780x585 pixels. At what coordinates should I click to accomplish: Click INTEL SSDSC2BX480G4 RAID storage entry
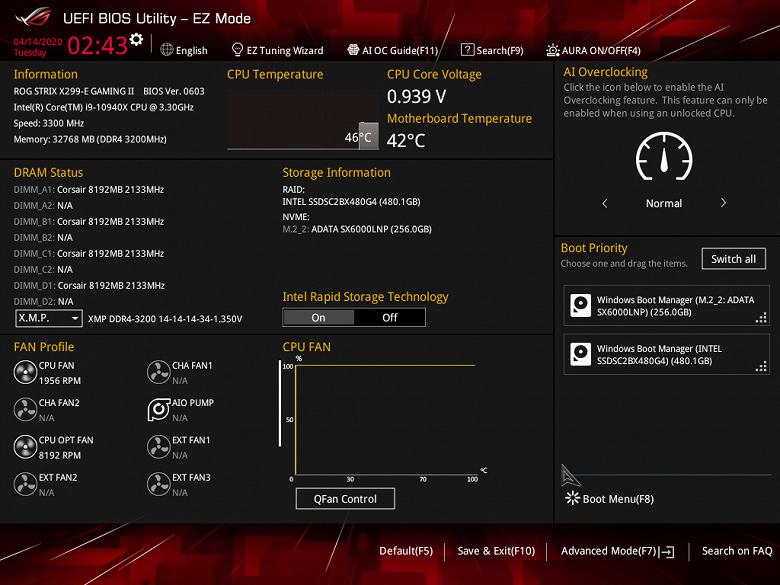coord(351,202)
